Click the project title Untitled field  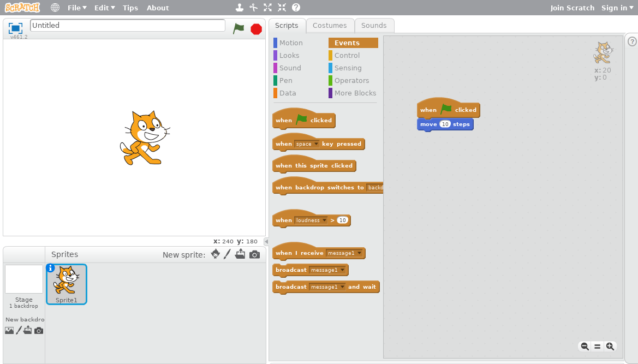click(127, 25)
